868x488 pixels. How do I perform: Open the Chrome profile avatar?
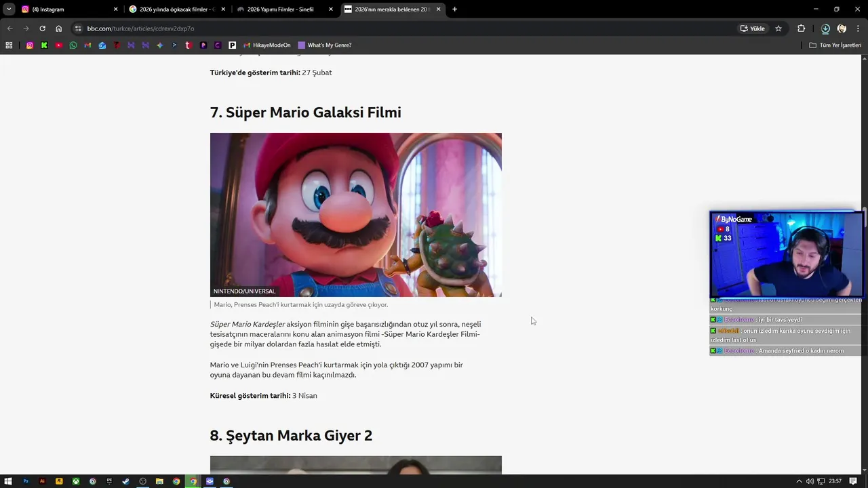point(842,28)
